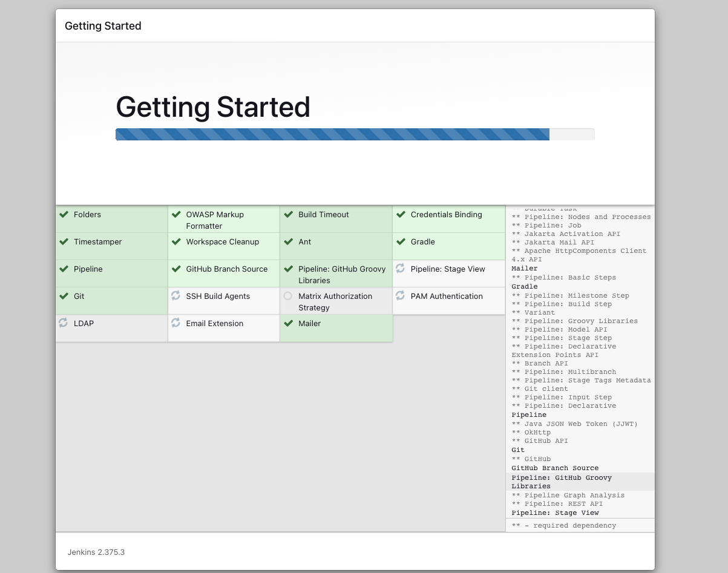
Task: Click the large Getting Started heading
Action: tap(213, 107)
